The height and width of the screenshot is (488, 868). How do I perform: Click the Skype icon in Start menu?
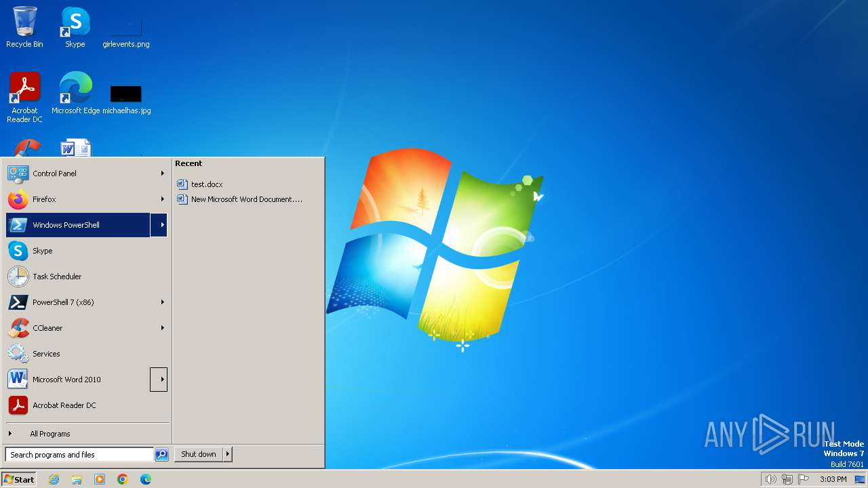click(x=18, y=251)
